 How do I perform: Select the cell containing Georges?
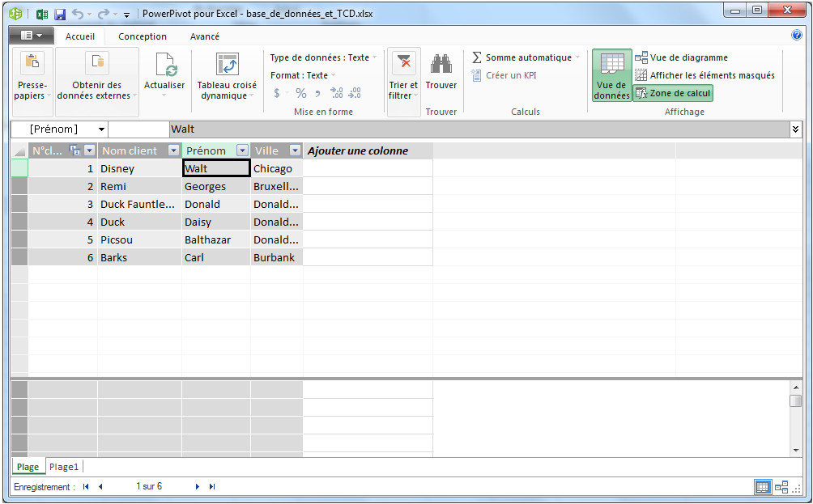215,187
